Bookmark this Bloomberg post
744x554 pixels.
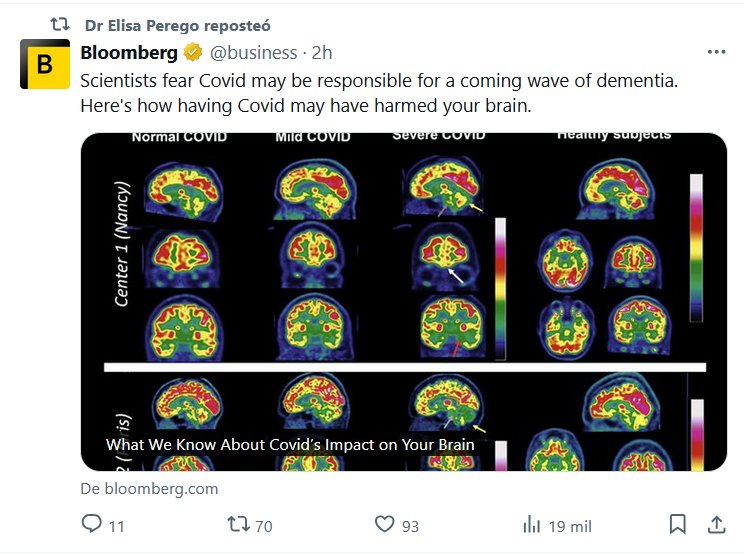pyautogui.click(x=677, y=524)
